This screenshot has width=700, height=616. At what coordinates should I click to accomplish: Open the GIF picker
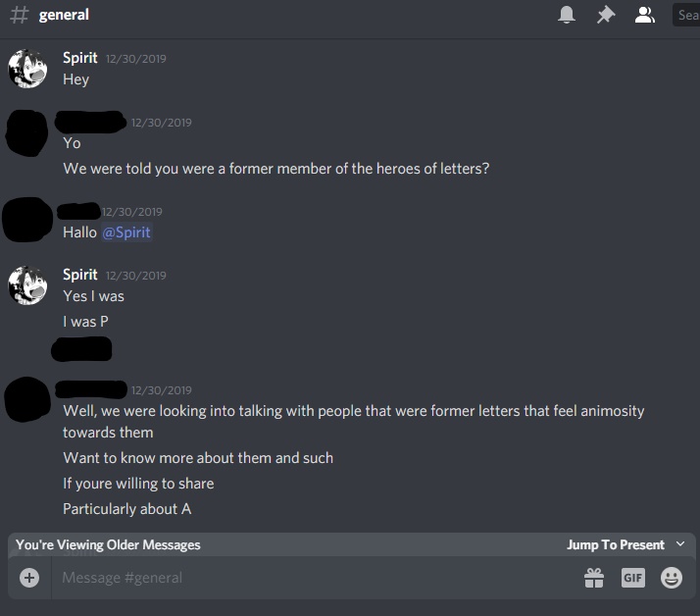[633, 578]
